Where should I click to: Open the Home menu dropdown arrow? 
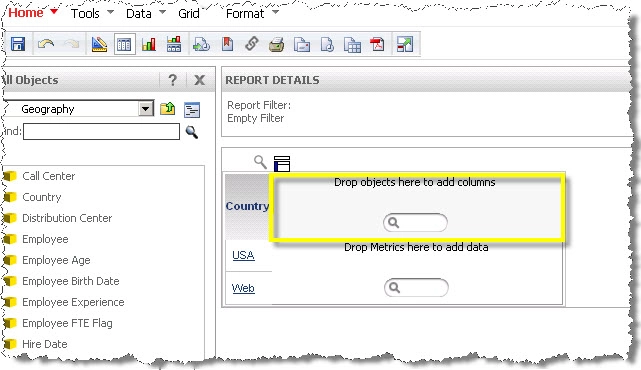54,11
